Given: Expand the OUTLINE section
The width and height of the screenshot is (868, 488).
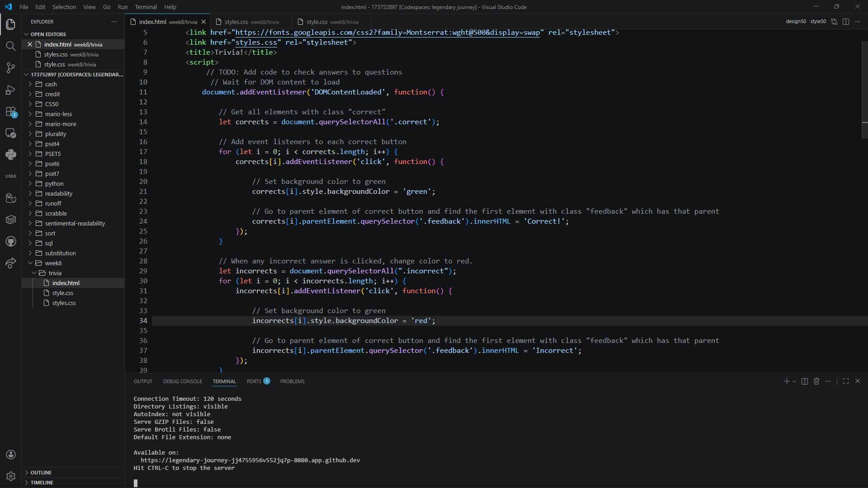Looking at the screenshot, I should point(41,473).
